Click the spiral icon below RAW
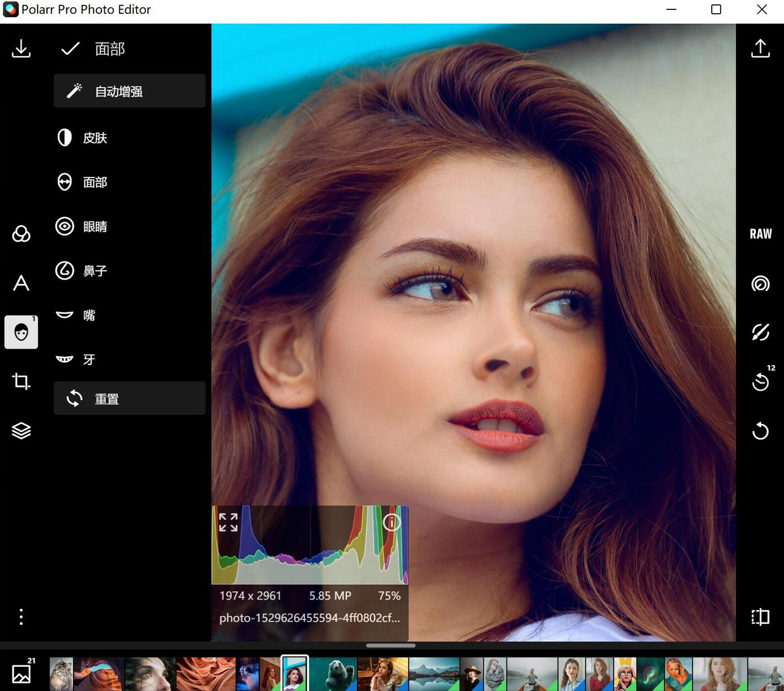 coord(760,283)
